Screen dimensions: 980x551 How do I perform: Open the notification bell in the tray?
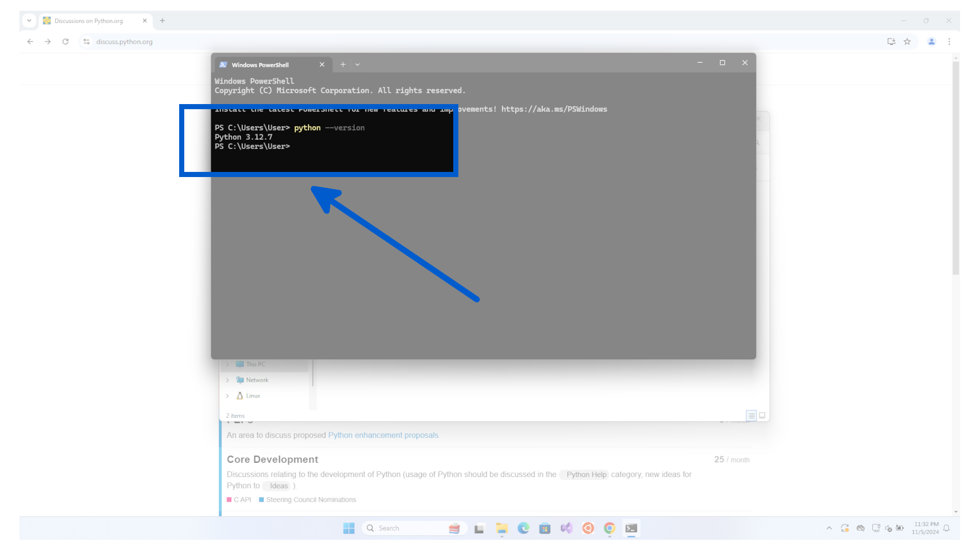pyautogui.click(x=947, y=528)
